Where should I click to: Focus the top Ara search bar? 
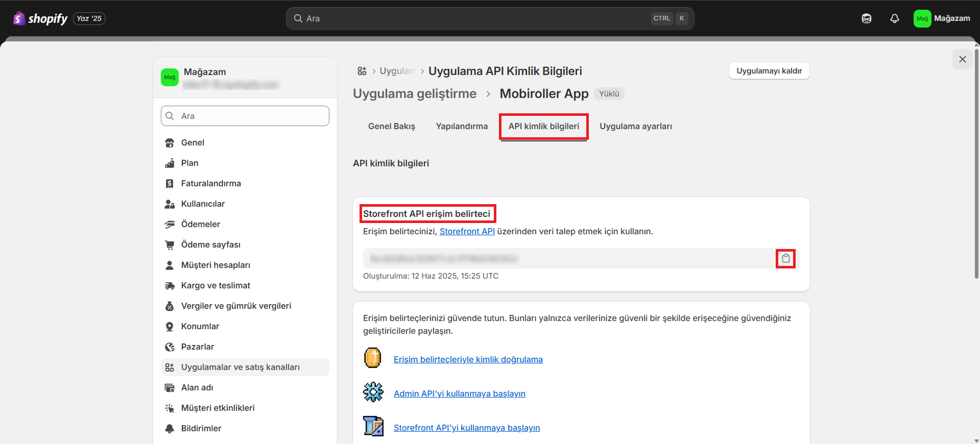coord(490,18)
